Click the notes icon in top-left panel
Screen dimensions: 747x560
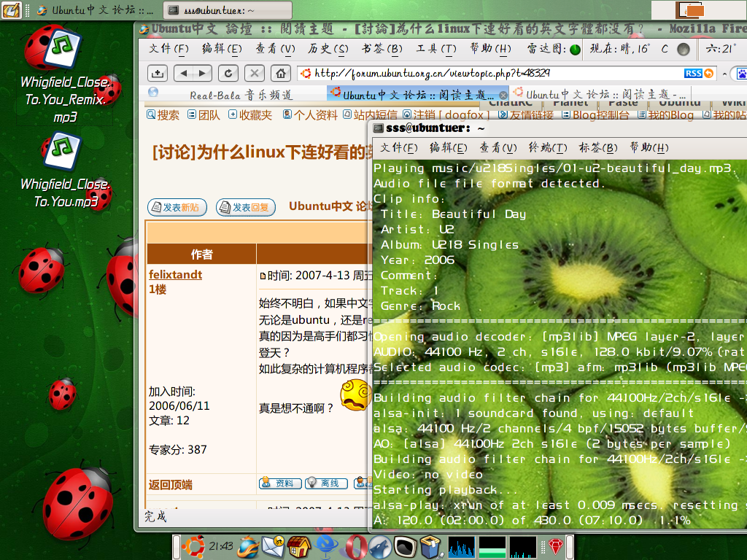coord(12,10)
